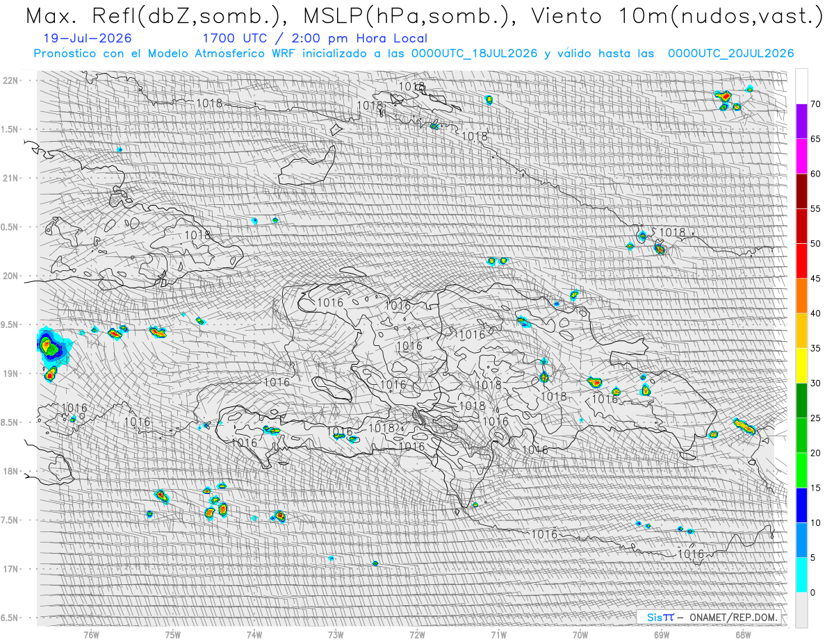Click the colorbar value 40

(x=815, y=313)
